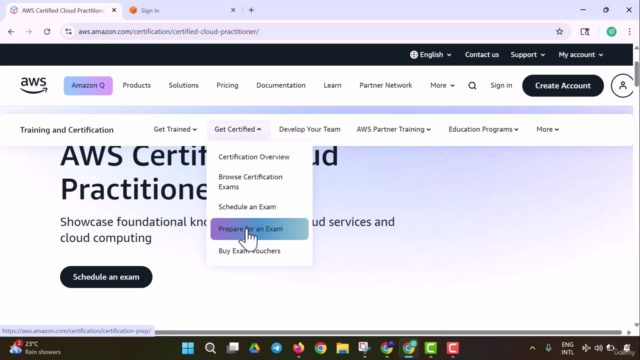Image resolution: width=640 pixels, height=360 pixels.
Task: Expand More in Training and Certification bar
Action: pos(547,129)
